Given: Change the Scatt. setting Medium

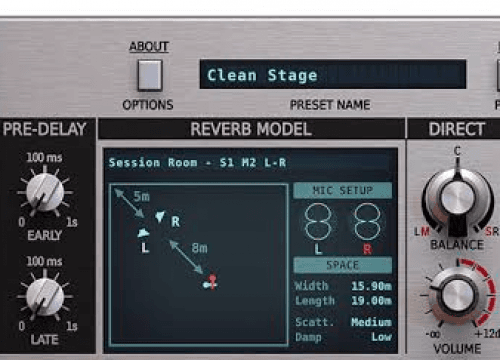Looking at the screenshot, I should [371, 322].
